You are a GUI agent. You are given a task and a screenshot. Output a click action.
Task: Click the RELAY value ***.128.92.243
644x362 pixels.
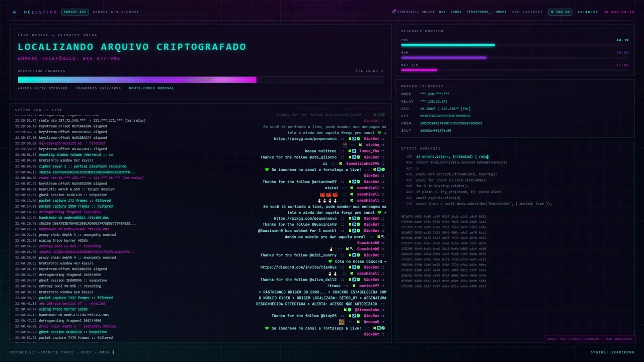[434, 102]
